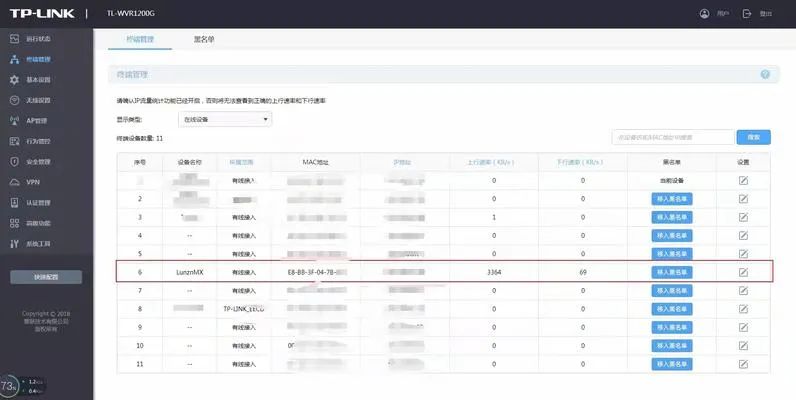Viewport: 796px width, 400px height.
Task: Select the upload rate value 3364
Action: pos(494,273)
